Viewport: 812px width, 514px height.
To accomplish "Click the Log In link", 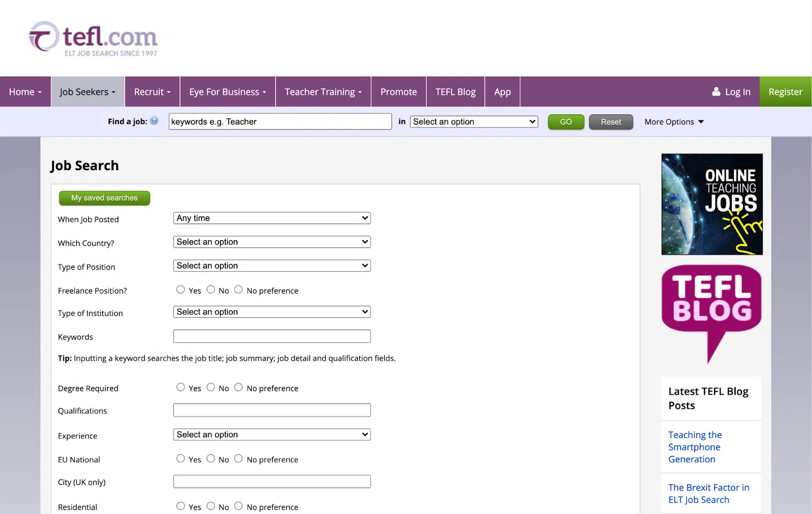I will [737, 92].
